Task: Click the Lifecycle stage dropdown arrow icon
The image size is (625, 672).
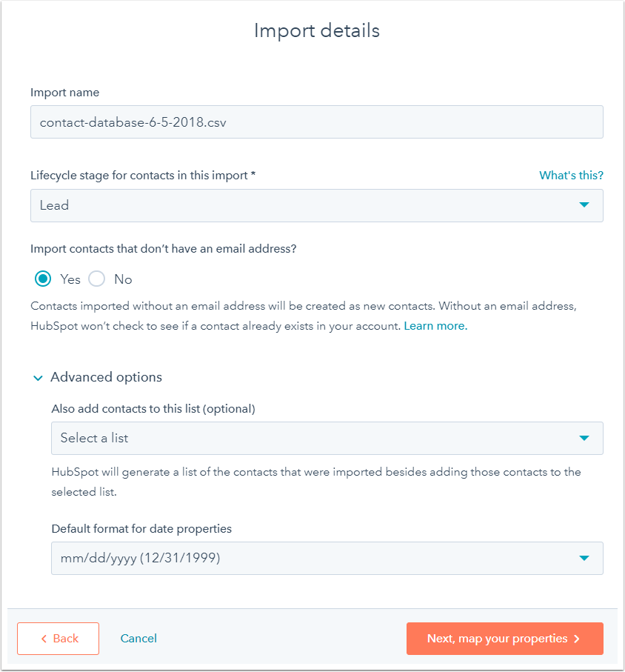Action: (584, 204)
